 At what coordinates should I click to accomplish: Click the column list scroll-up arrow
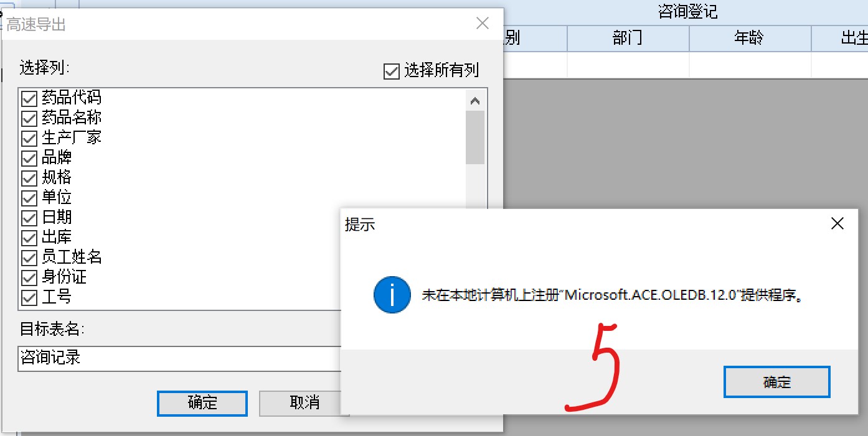click(x=475, y=100)
